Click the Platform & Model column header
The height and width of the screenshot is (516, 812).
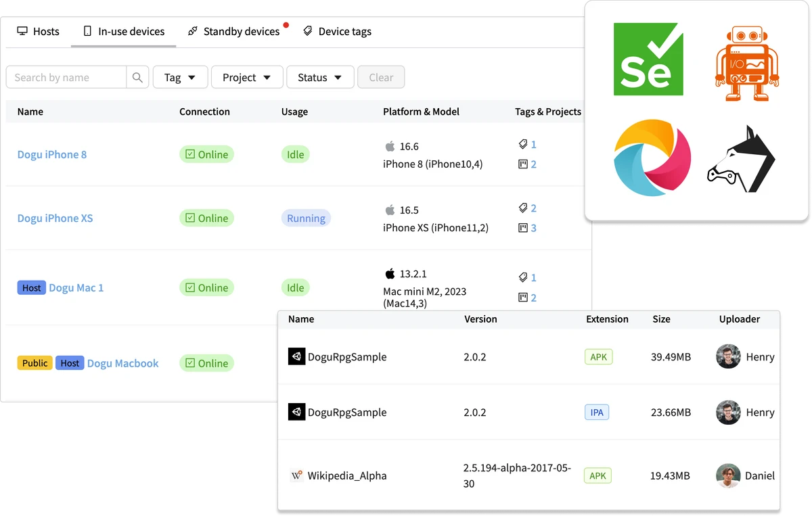[x=421, y=112]
